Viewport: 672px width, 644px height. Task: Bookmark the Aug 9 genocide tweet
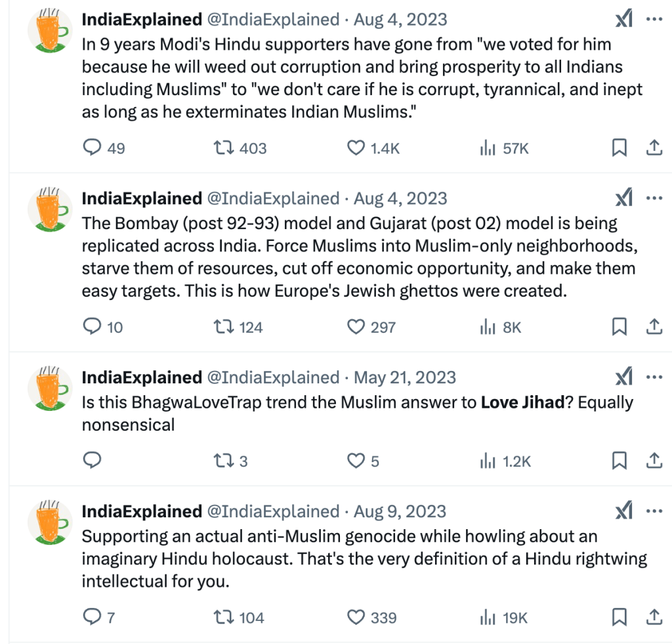click(x=619, y=617)
